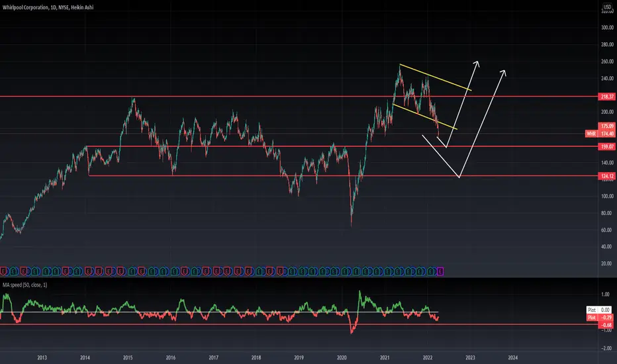This screenshot has width=617, height=364.
Task: Click 240.00 on the price axis
Action: coord(607,78)
